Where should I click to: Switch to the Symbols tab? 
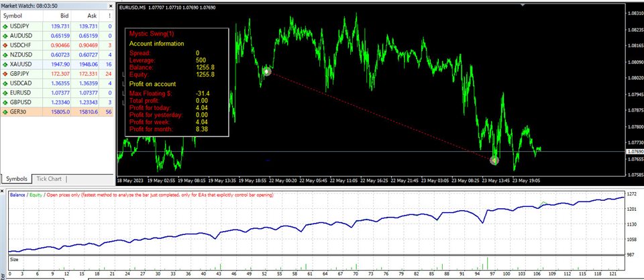pyautogui.click(x=16, y=179)
